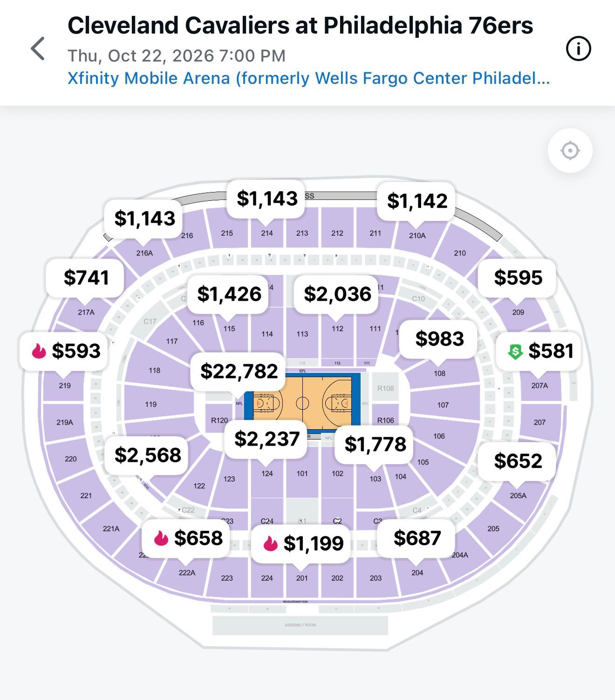Select the $652 price for section 205A
Screen dimensions: 615x700
click(518, 461)
